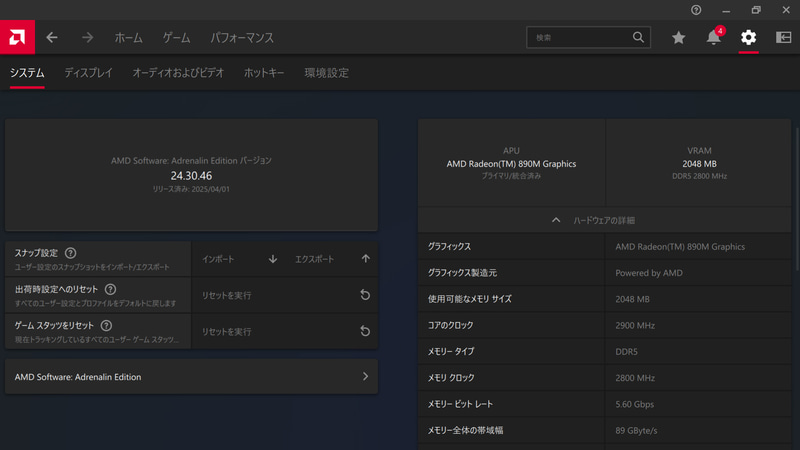Click エクスポート snapshot button
The height and width of the screenshot is (450, 800).
tap(314, 259)
